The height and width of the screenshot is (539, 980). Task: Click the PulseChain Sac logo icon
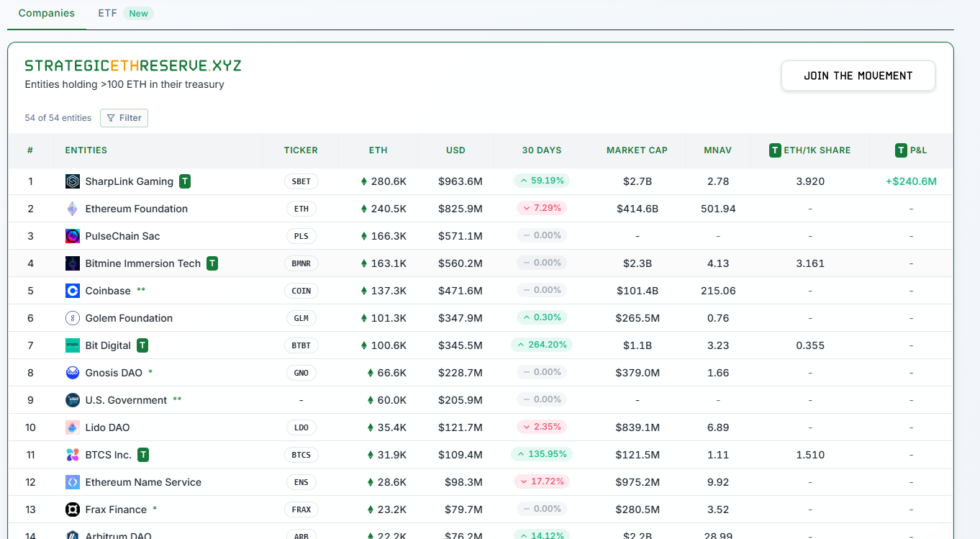point(73,236)
